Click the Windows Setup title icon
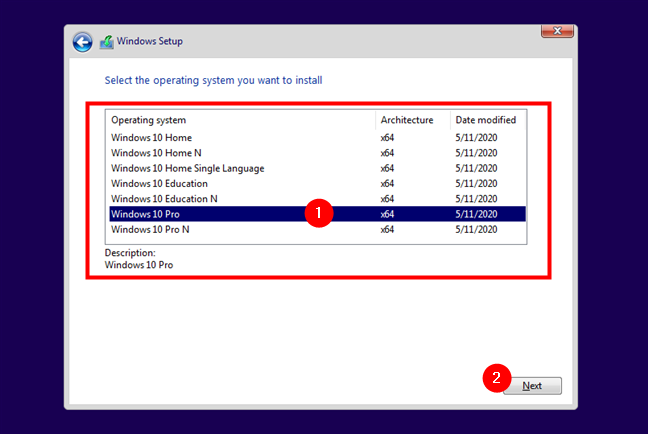 [107, 42]
